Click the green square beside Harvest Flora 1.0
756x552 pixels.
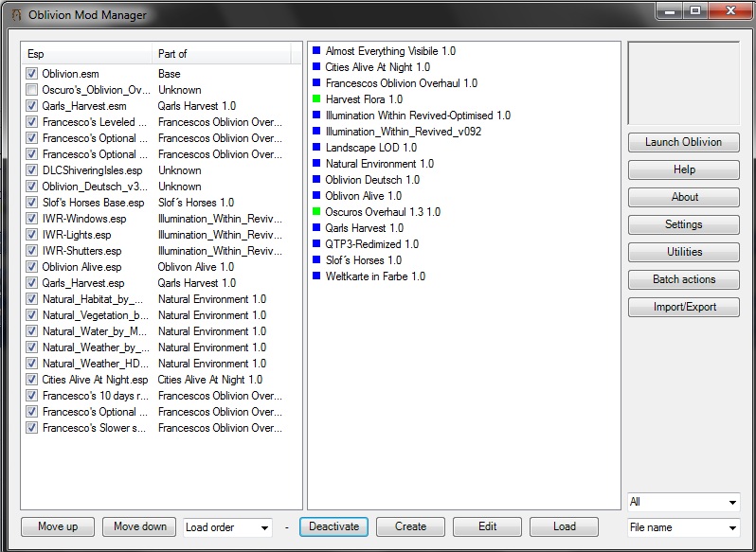[x=317, y=99]
